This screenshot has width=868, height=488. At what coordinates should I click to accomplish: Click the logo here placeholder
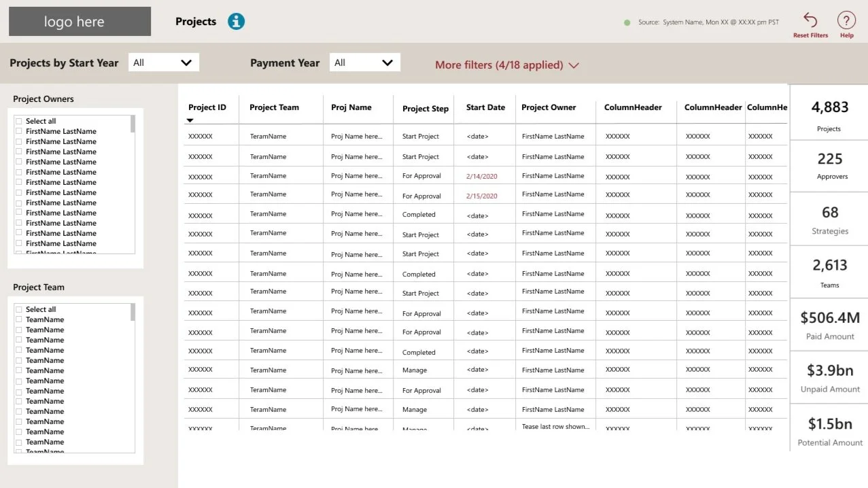click(x=79, y=21)
